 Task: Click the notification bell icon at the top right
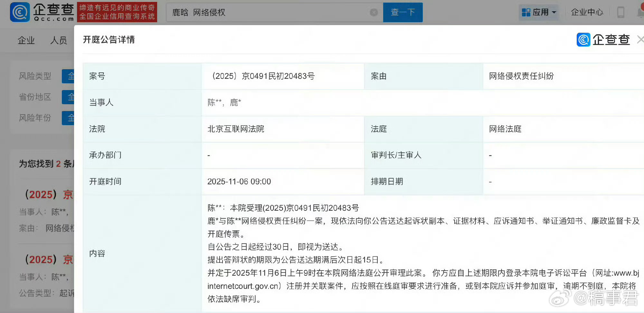(x=640, y=12)
